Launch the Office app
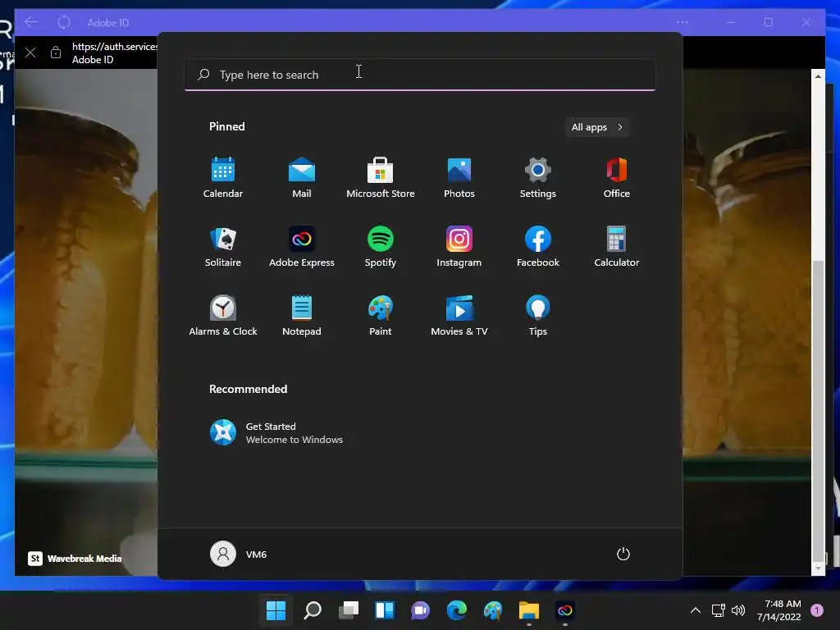 617,177
